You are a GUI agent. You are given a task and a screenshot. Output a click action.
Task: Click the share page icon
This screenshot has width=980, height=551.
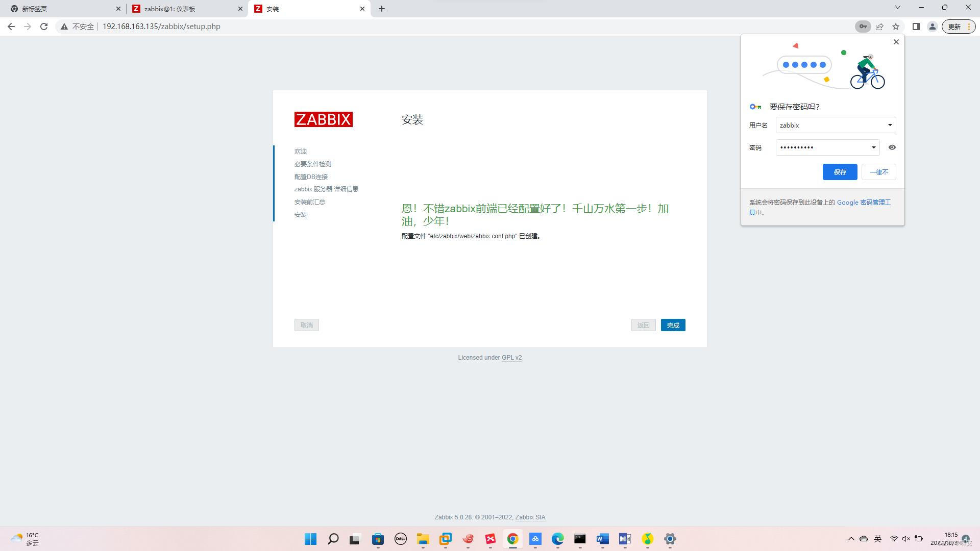tap(879, 27)
